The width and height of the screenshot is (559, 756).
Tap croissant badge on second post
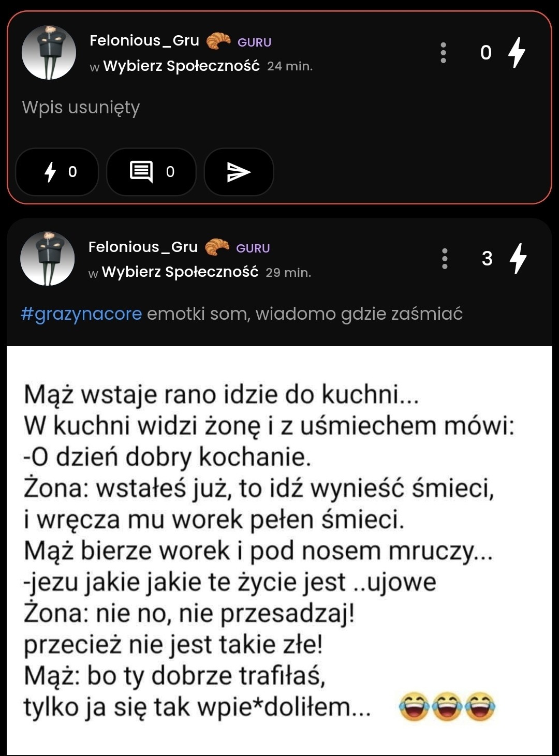click(x=217, y=247)
